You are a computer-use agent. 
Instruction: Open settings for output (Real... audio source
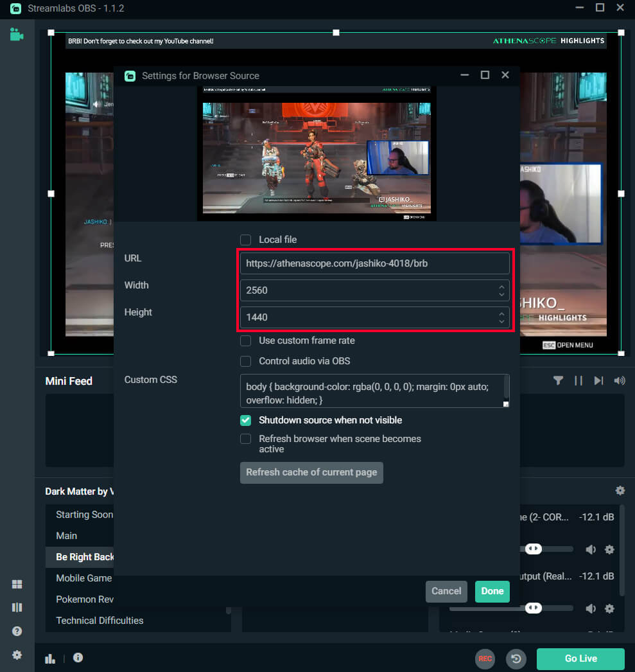click(610, 608)
